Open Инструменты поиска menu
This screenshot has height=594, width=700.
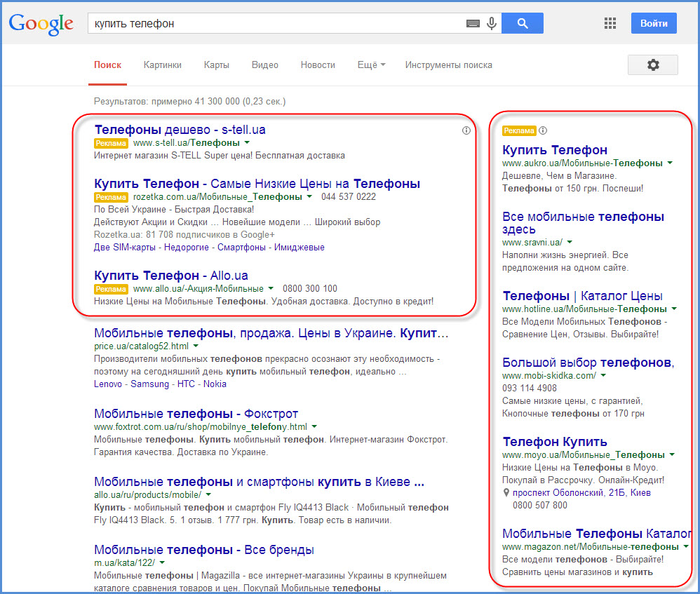point(449,65)
